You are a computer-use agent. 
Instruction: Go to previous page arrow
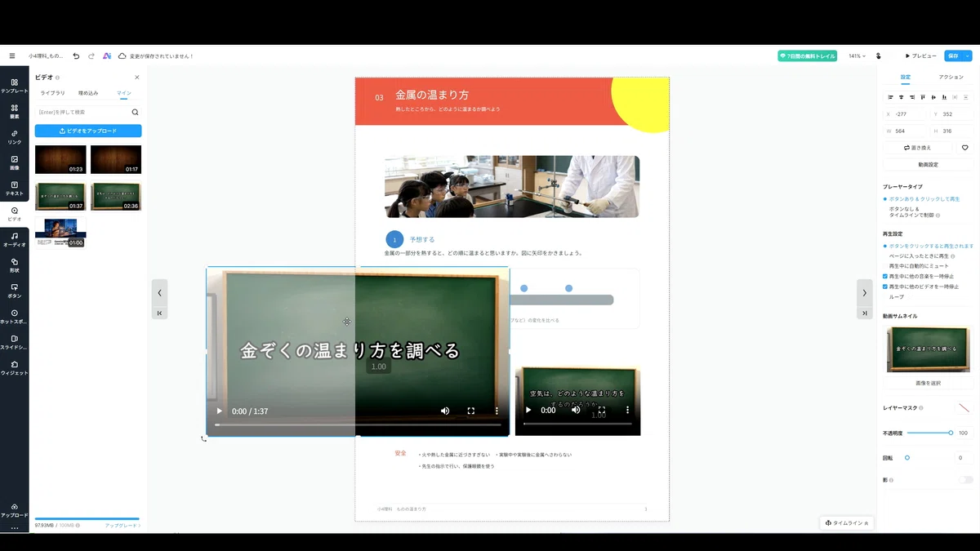click(159, 293)
